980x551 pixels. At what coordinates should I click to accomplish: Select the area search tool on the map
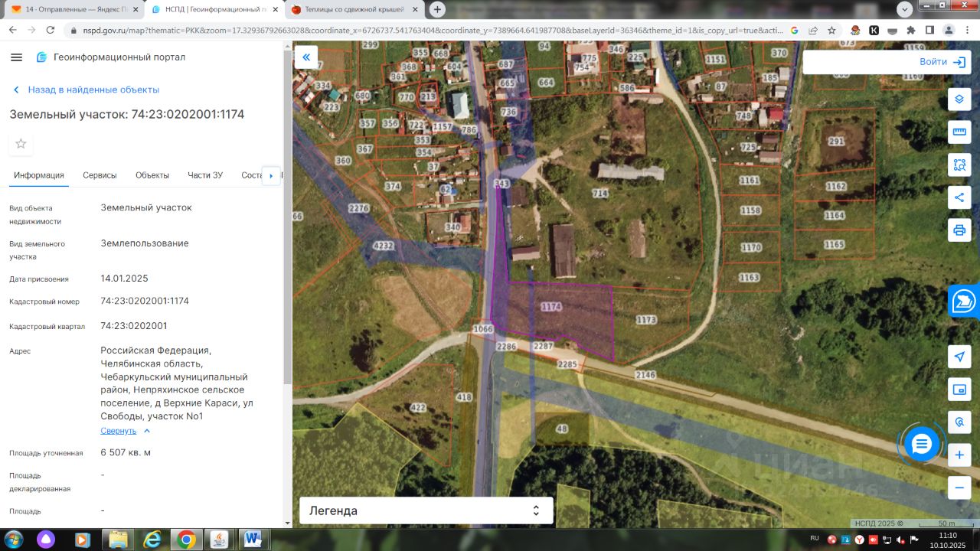959,165
